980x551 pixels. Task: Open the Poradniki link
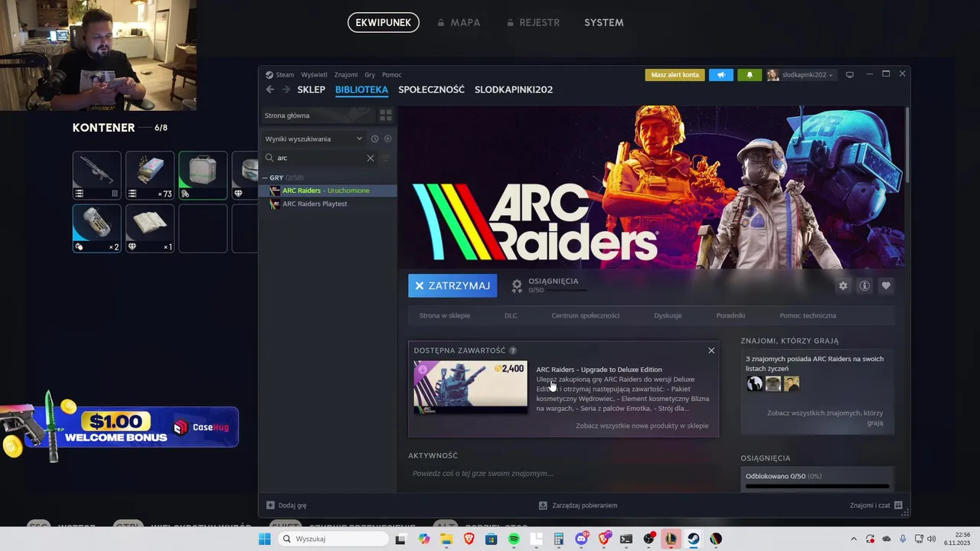730,315
